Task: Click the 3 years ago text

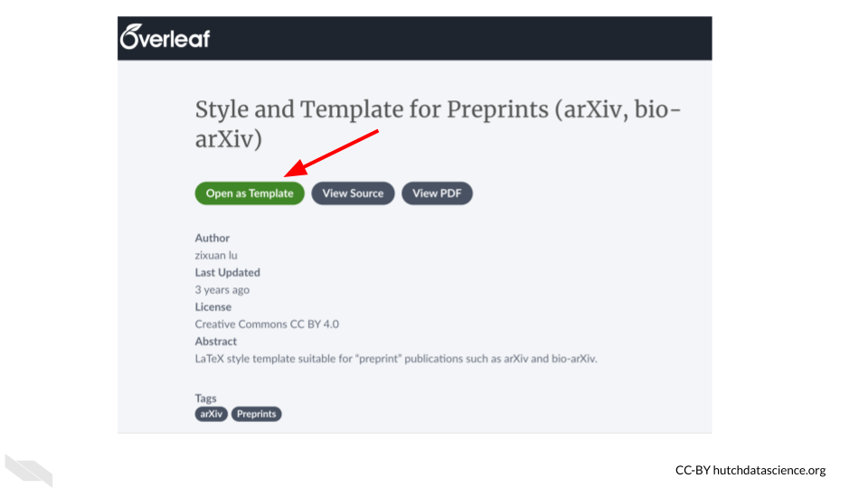Action: tap(222, 289)
